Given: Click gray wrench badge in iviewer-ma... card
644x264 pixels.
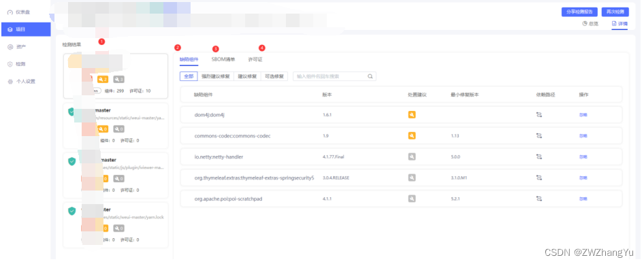Looking at the screenshot, I should click(118, 178).
